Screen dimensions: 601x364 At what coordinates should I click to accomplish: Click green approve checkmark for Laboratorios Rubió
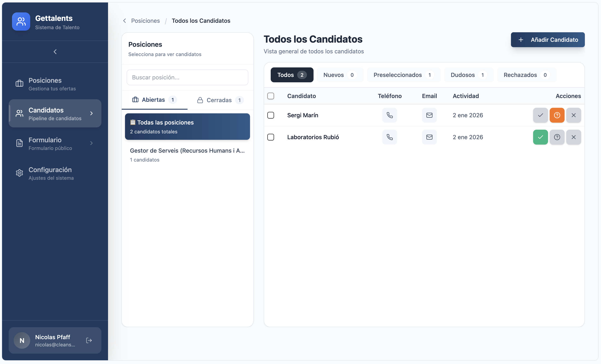click(540, 137)
